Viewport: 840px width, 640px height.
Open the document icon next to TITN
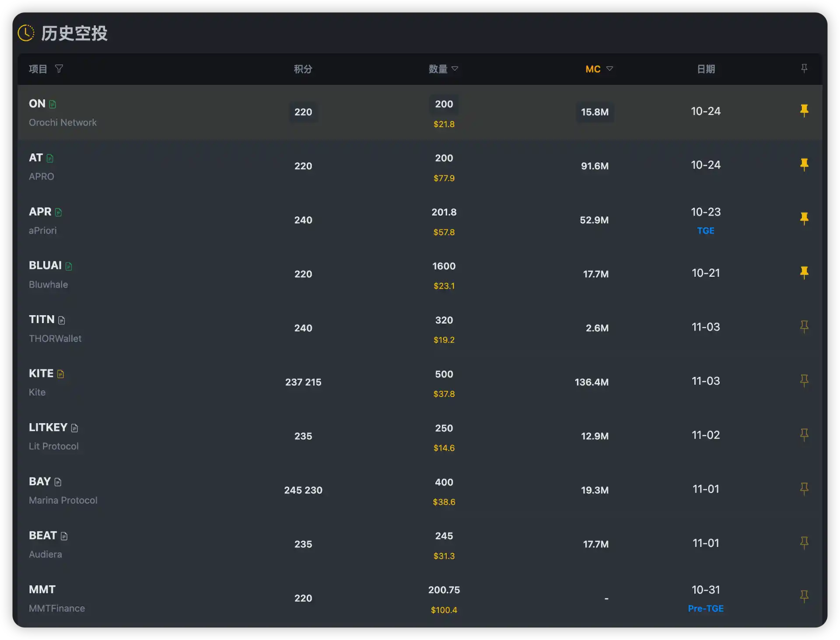coord(62,320)
